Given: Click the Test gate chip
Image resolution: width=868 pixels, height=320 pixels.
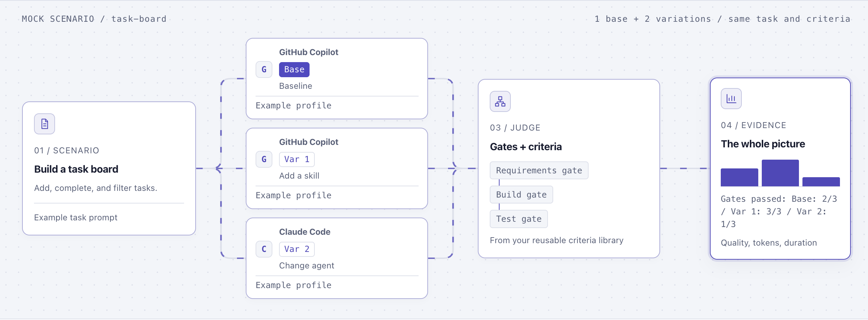Looking at the screenshot, I should [519, 219].
